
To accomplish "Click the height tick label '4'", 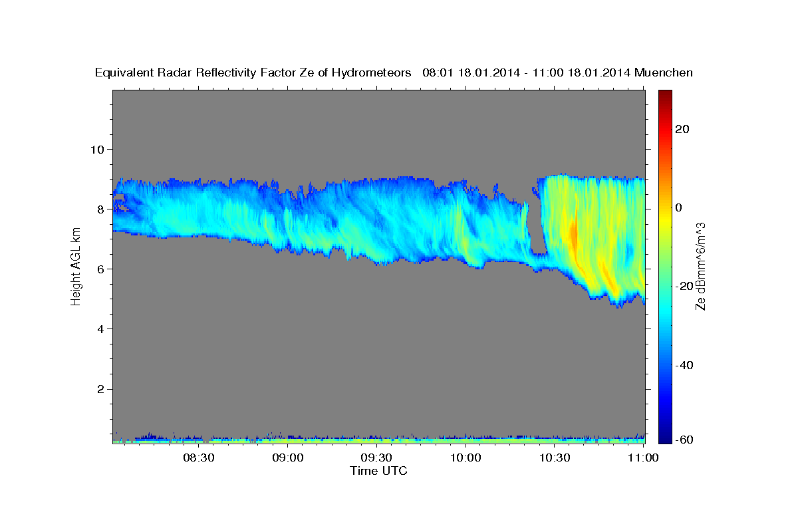I will [101, 329].
